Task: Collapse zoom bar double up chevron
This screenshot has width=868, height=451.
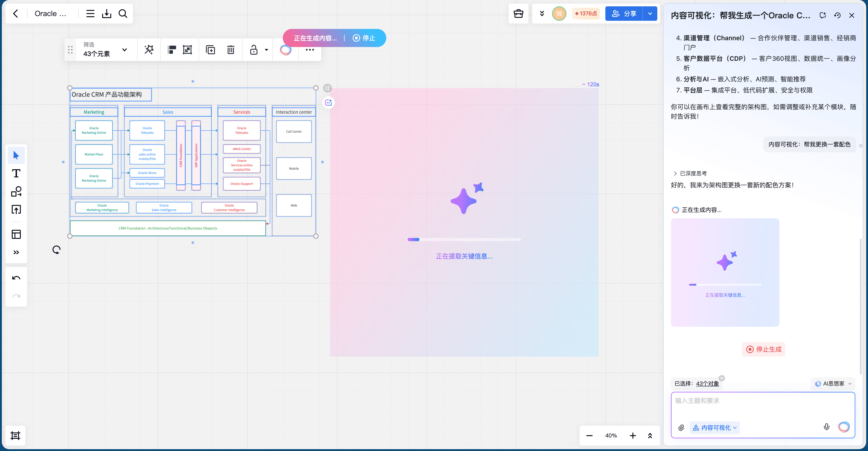Action: coord(650,435)
